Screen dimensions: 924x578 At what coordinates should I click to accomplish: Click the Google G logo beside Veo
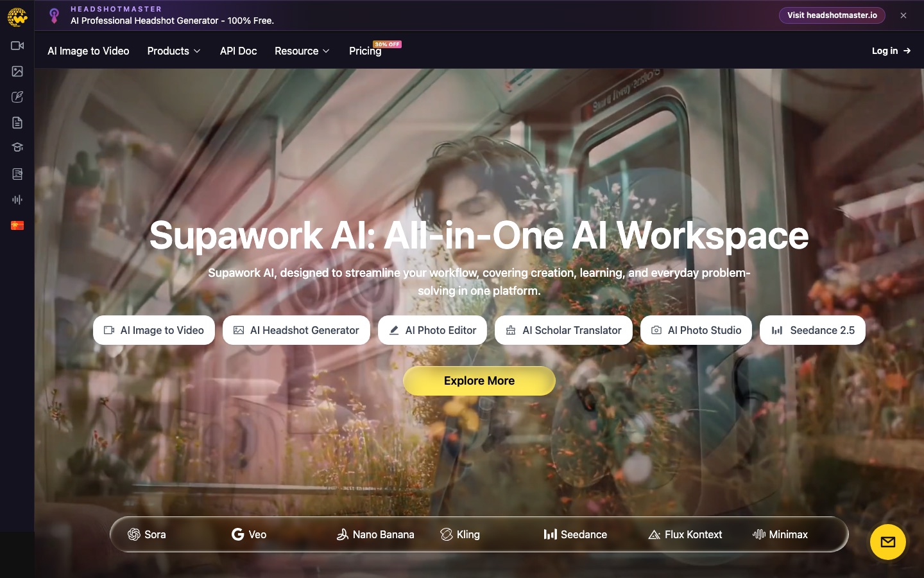click(237, 534)
